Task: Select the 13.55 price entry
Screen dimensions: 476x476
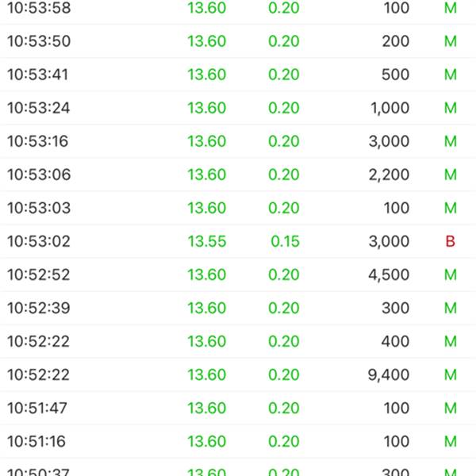Action: coord(207,241)
